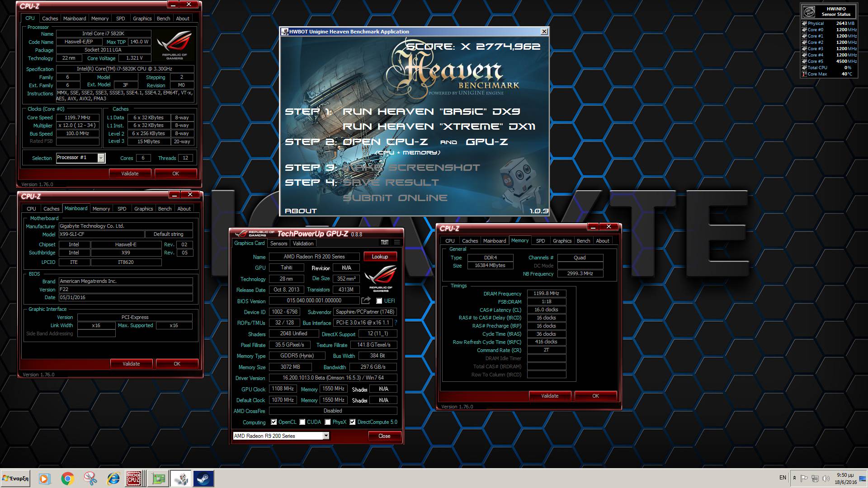The image size is (868, 488).
Task: Open Windows Media Player from taskbar
Action: point(44,479)
